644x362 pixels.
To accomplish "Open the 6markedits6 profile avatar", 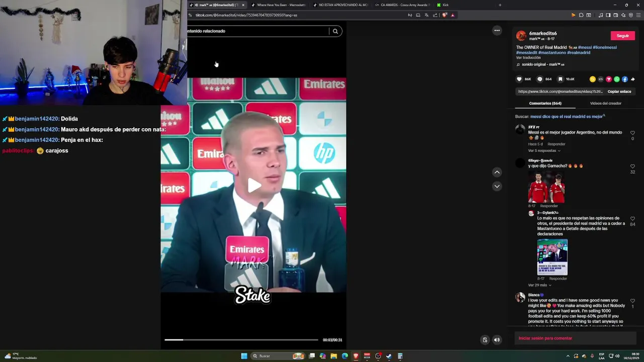I will pyautogui.click(x=521, y=36).
